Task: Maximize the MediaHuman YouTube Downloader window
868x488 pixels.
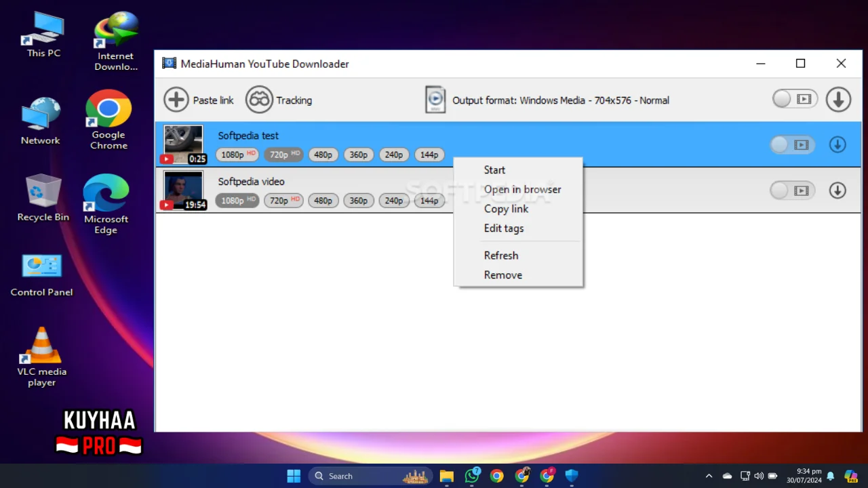Action: (800, 64)
